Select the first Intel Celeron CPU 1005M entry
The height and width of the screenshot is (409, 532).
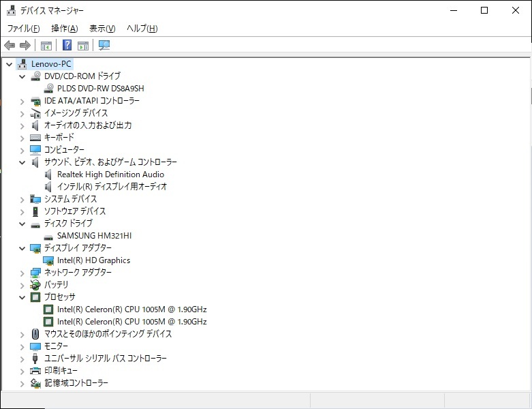click(x=132, y=309)
